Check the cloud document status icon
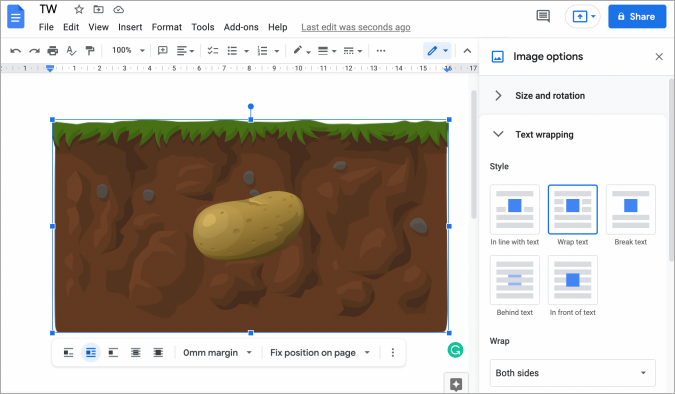Viewport: 675px width, 394px height. coord(118,9)
